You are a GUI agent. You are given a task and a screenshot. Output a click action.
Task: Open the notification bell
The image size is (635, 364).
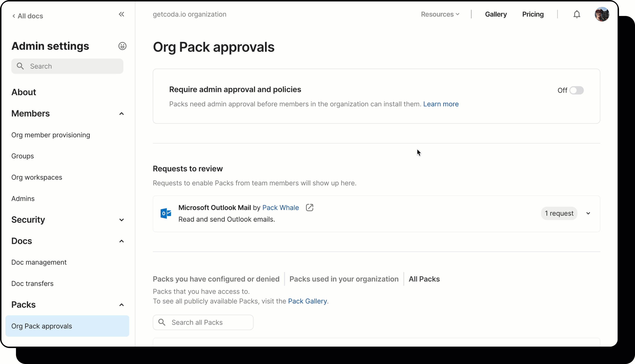click(576, 14)
